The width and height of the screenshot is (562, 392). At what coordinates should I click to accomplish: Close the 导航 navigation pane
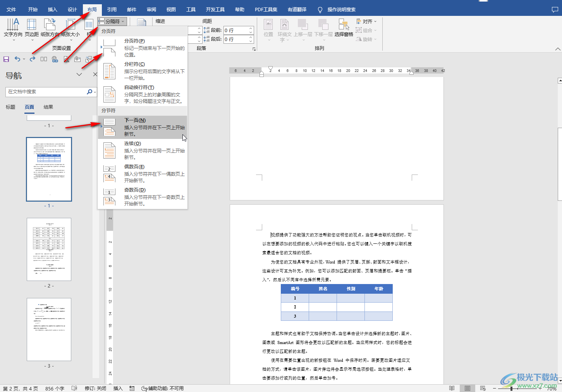click(x=95, y=74)
